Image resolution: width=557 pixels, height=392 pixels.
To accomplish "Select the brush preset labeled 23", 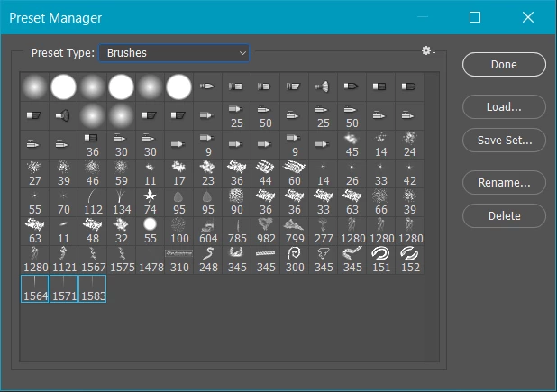I will [x=208, y=174].
